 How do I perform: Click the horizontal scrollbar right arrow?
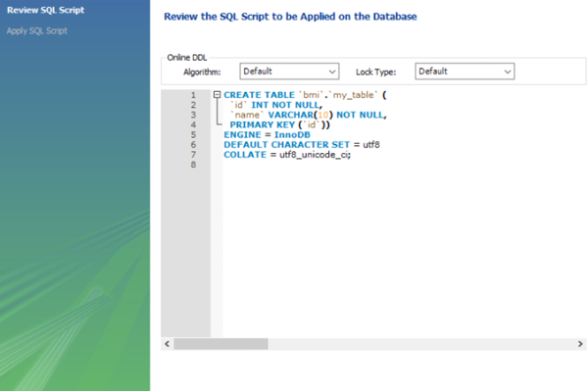click(x=580, y=344)
